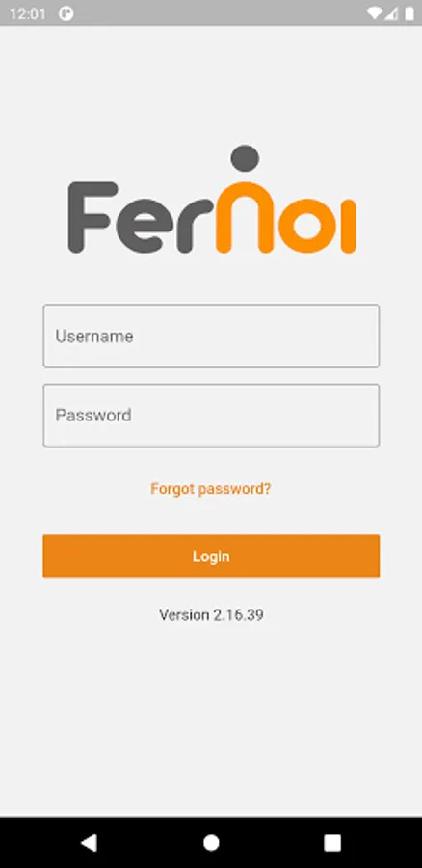The image size is (422, 868).
Task: Click the gray letter F in logo
Action: 92,218
